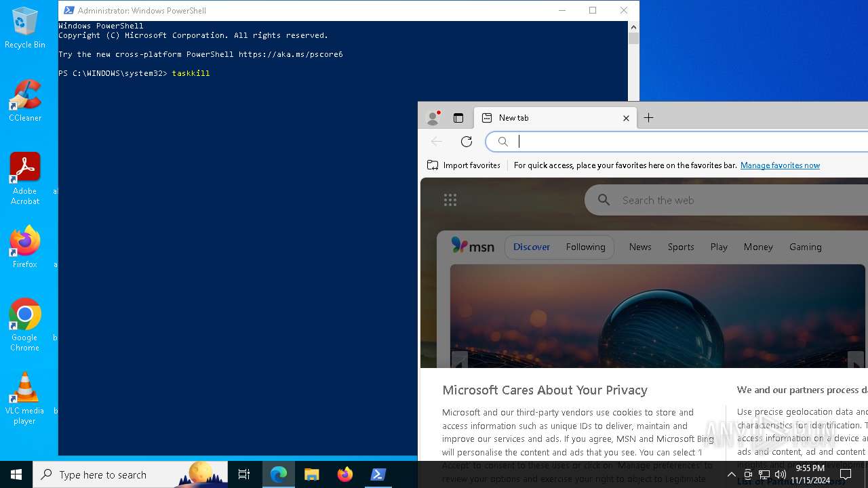The width and height of the screenshot is (868, 488).
Task: Click the msn logo
Action: [473, 247]
